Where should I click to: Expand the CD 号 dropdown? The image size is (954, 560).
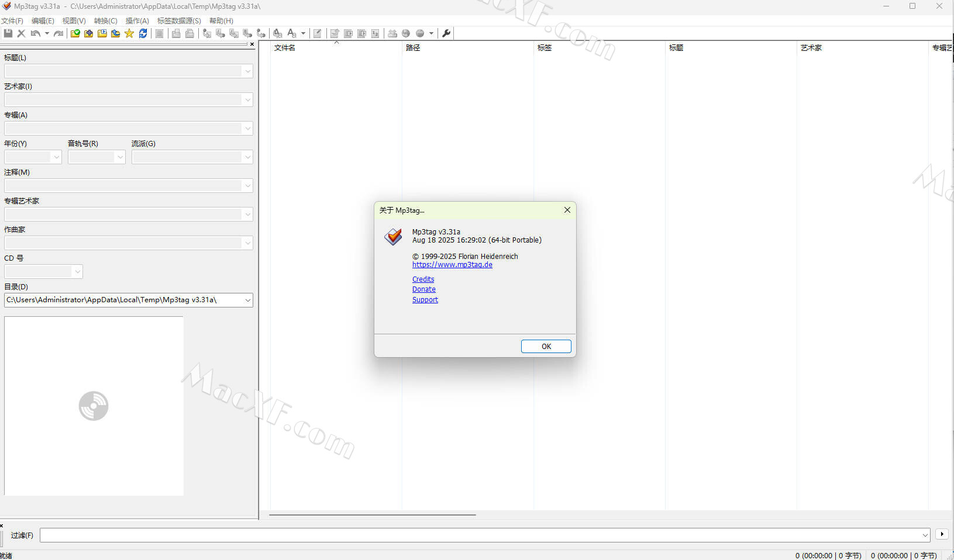[77, 272]
